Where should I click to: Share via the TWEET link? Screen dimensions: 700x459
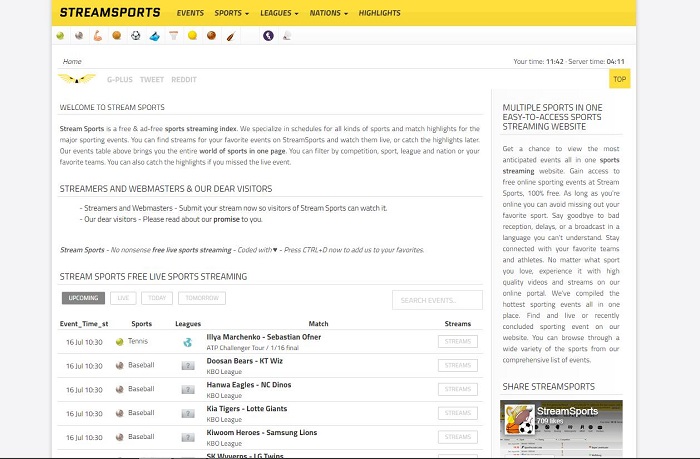pyautogui.click(x=152, y=79)
